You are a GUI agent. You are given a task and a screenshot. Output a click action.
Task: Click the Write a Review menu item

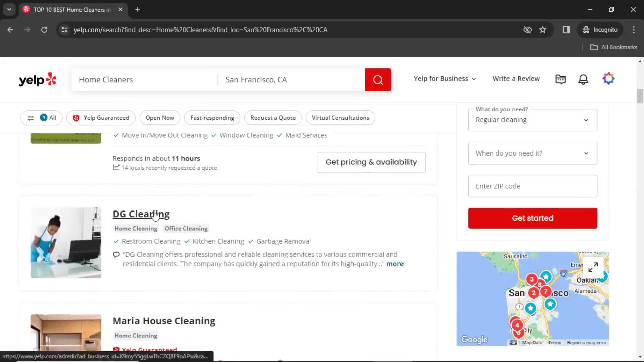pos(517,79)
